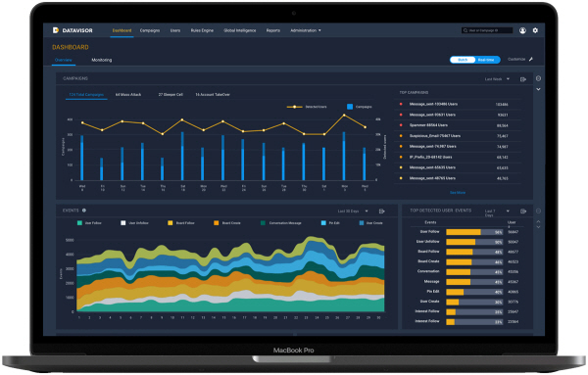This screenshot has width=588, height=375.
Task: Click the See More link
Action: click(458, 193)
